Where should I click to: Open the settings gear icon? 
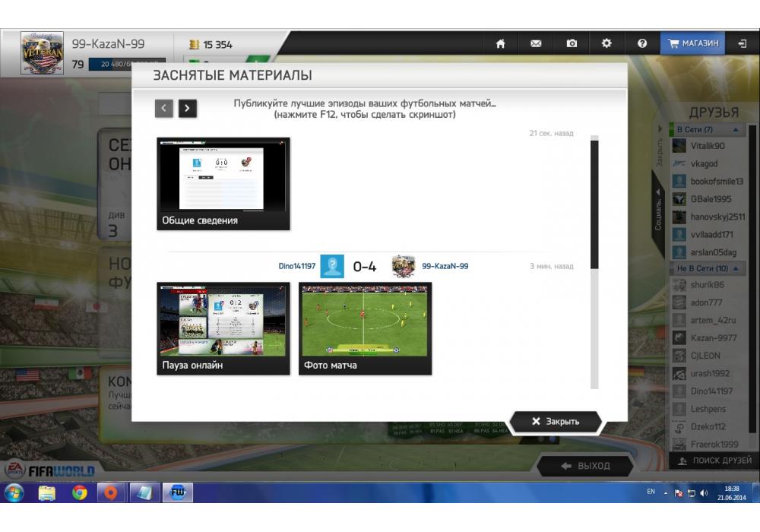pos(606,44)
